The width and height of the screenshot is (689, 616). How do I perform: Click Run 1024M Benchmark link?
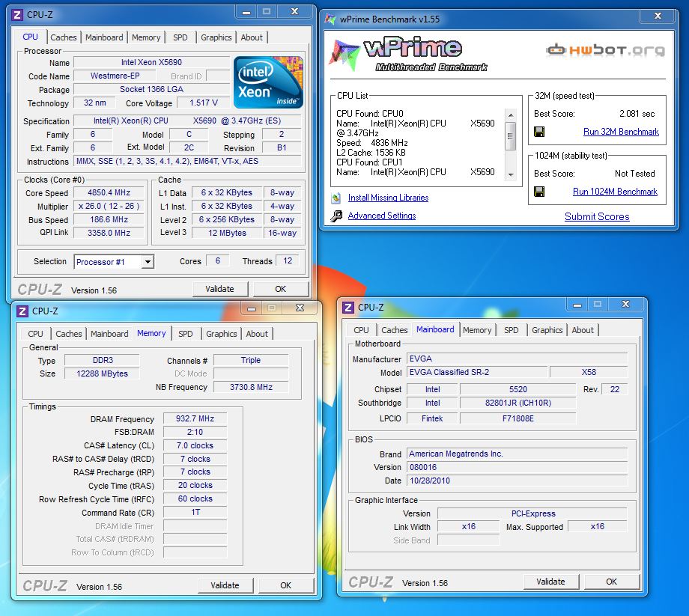tap(615, 192)
